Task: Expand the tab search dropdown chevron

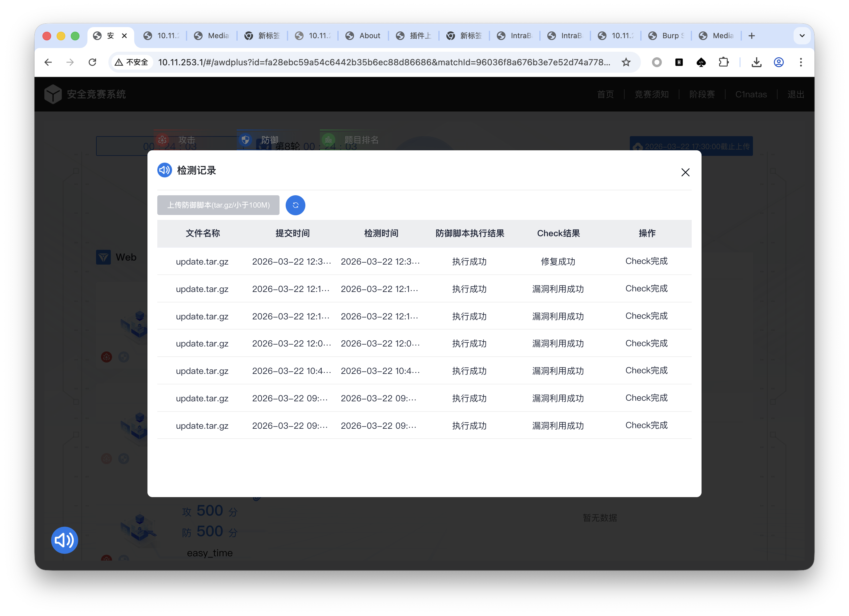Action: (x=802, y=36)
